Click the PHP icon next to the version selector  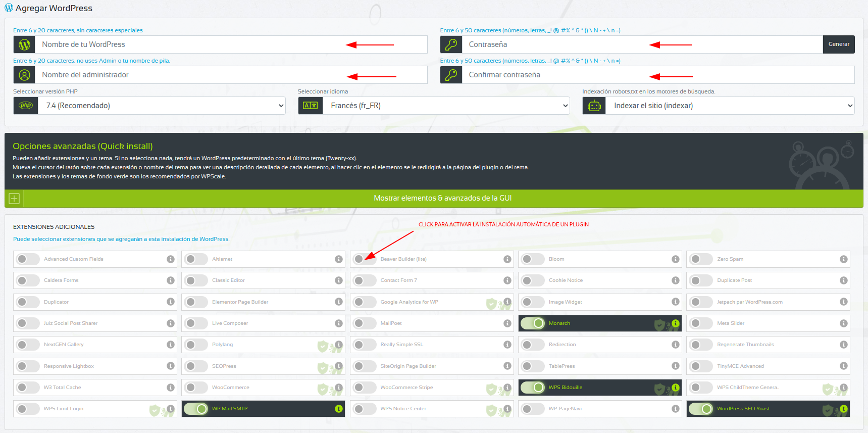pos(26,106)
